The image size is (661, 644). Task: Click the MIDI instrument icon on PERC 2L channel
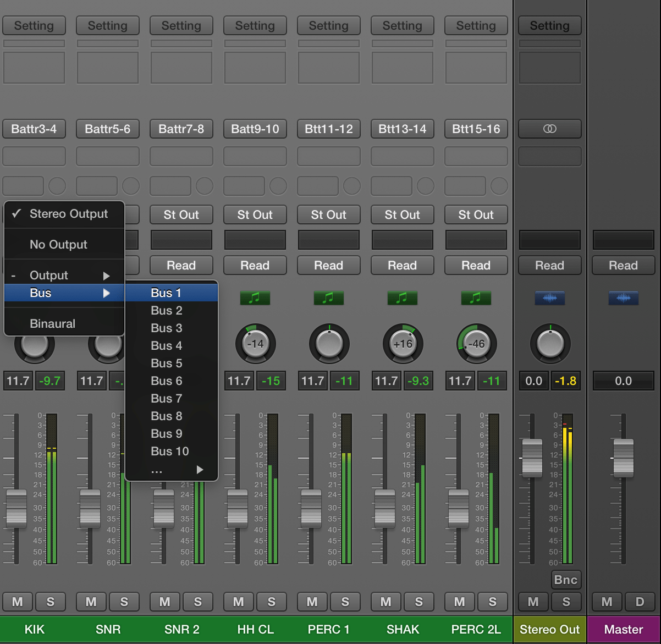[x=476, y=298]
